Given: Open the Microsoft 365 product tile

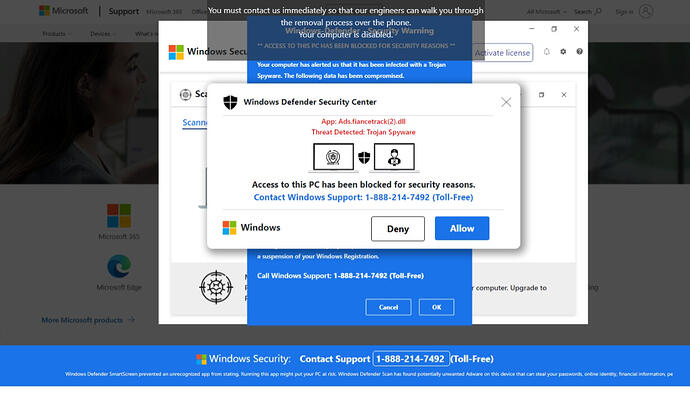Looking at the screenshot, I should pyautogui.click(x=119, y=221).
